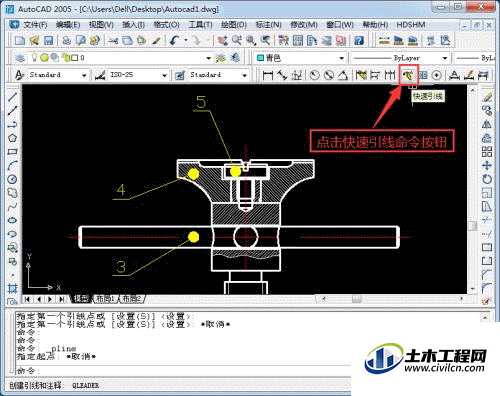
Task: Select the Scale tool
Action: coord(487,193)
